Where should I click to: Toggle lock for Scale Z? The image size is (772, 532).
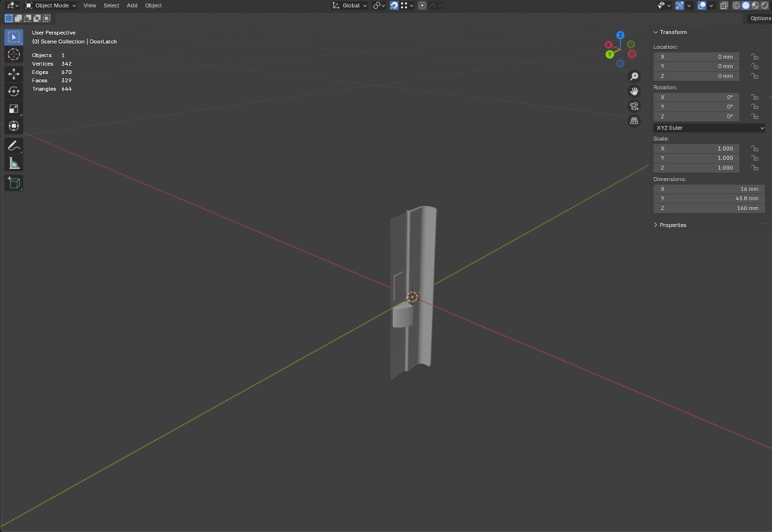(x=755, y=168)
